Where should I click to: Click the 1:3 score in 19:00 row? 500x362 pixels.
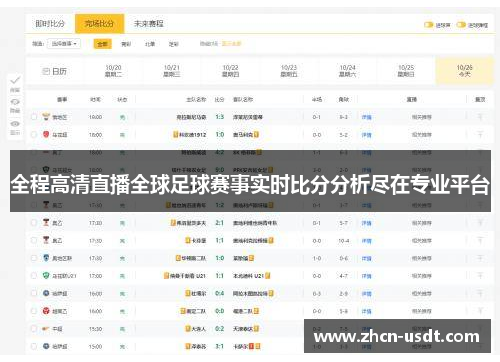point(220,117)
